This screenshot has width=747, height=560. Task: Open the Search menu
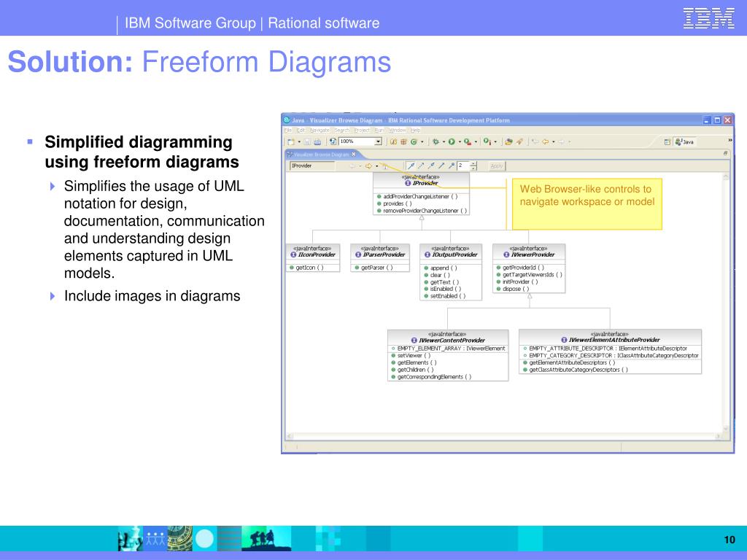click(342, 130)
